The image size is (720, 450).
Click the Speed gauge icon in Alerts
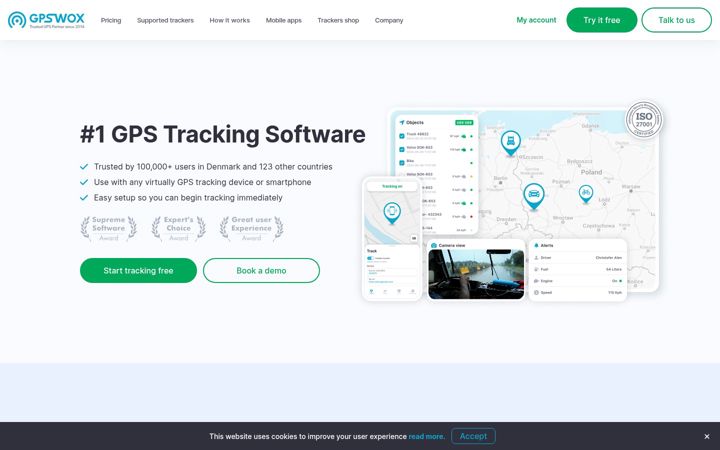pos(536,292)
